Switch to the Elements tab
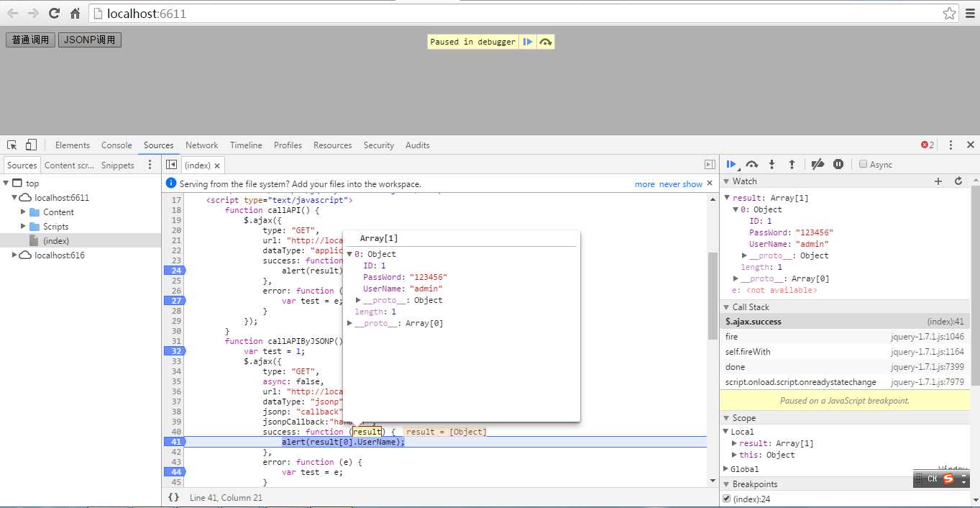This screenshot has width=980, height=508. 73,145
